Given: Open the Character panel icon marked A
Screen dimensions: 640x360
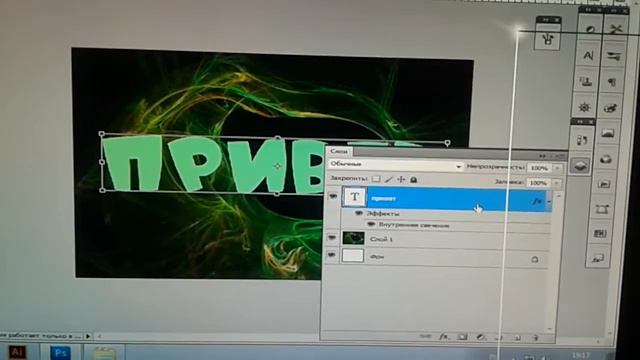Looking at the screenshot, I should (588, 55).
